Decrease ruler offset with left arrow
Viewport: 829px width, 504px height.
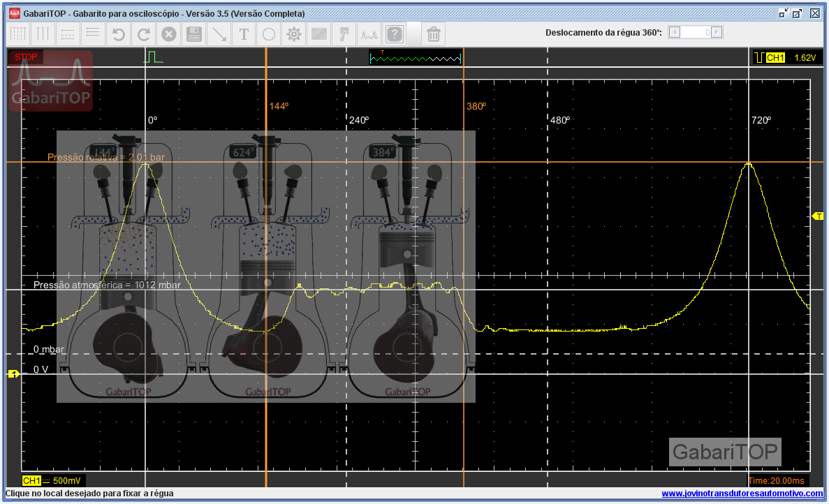point(675,32)
